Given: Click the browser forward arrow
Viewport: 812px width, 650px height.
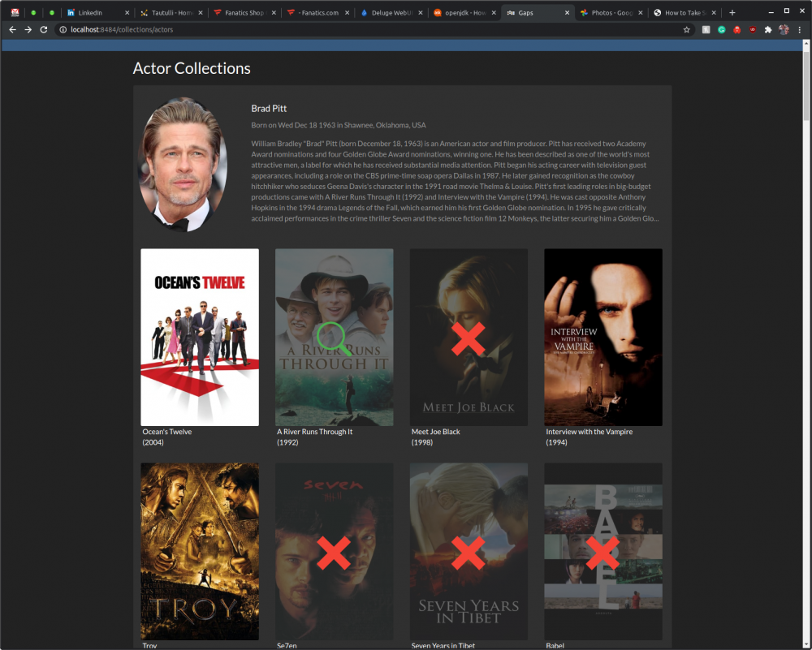Looking at the screenshot, I should [28, 29].
